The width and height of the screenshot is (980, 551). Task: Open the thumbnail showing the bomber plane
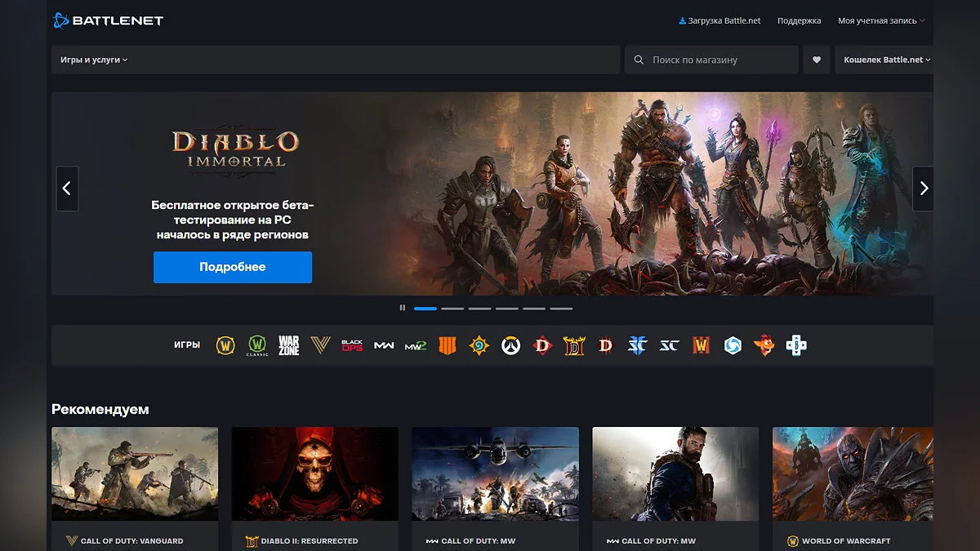coord(496,473)
